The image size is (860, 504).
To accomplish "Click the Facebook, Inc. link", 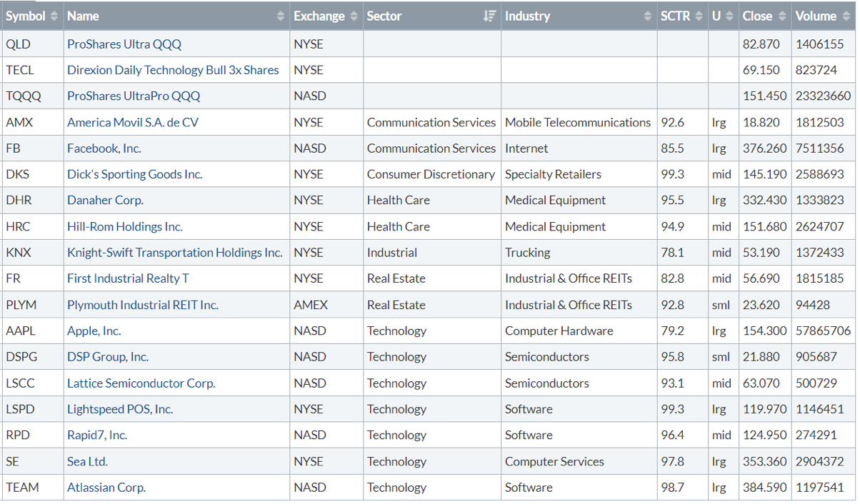I will tap(104, 148).
